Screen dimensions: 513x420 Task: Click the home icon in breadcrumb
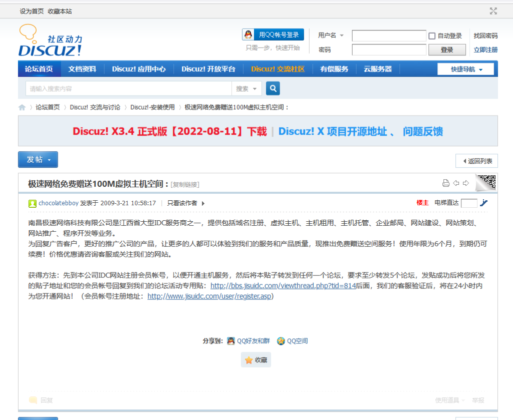22,107
